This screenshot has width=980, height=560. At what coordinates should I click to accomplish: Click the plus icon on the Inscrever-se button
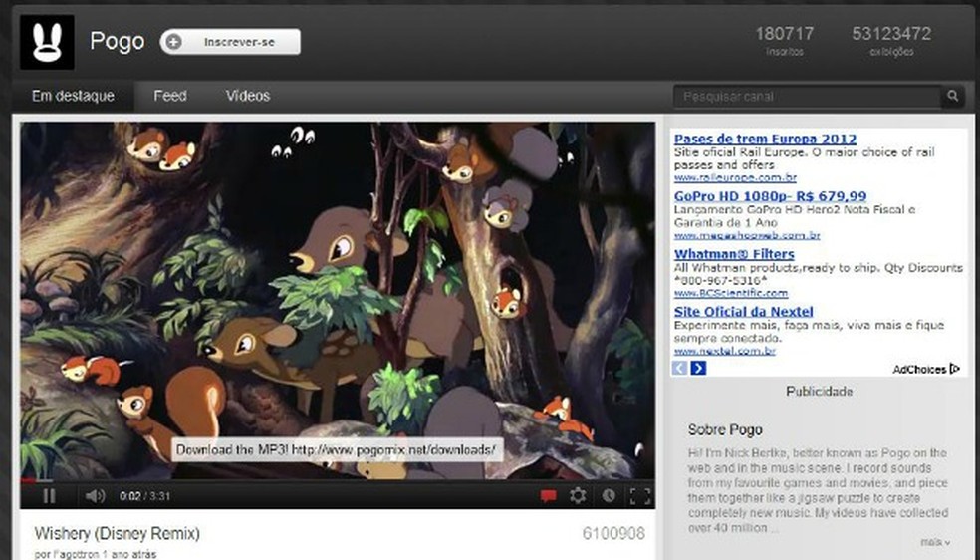tap(173, 42)
